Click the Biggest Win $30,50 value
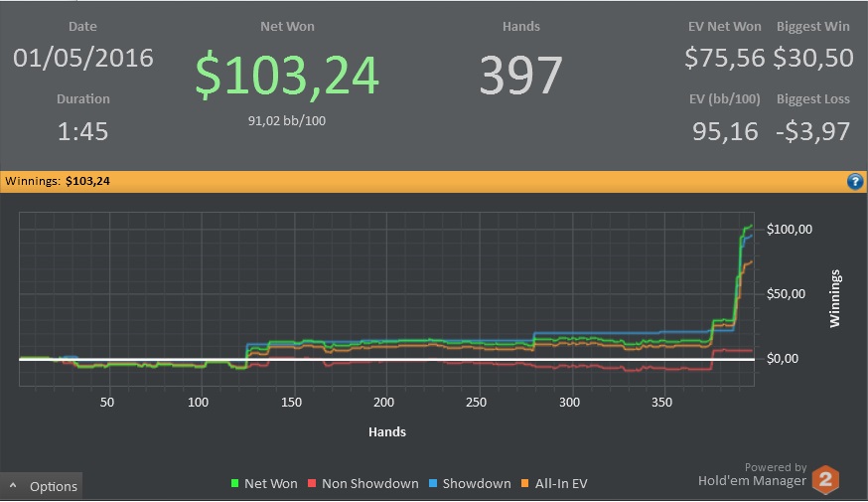This screenshot has width=868, height=502. click(x=812, y=58)
